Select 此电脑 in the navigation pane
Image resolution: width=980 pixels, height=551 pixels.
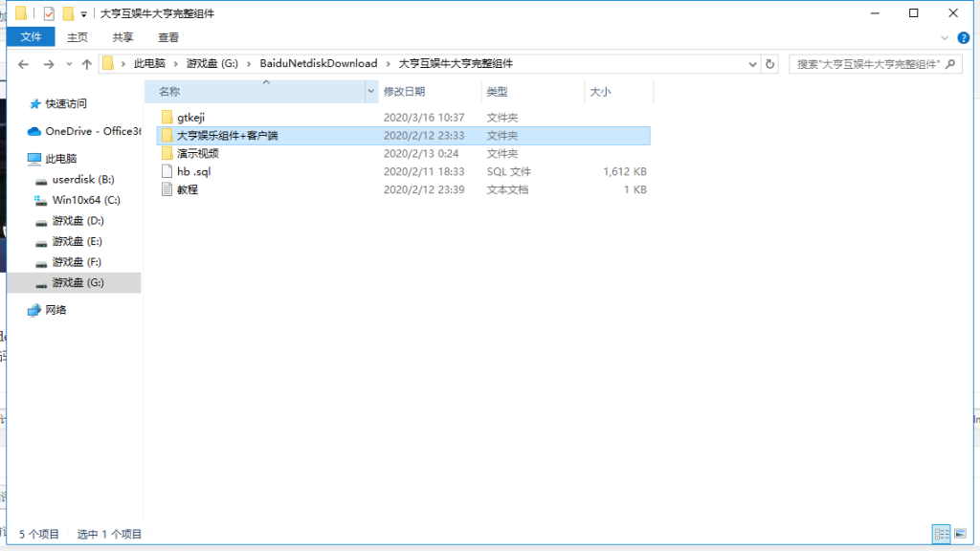(x=60, y=159)
